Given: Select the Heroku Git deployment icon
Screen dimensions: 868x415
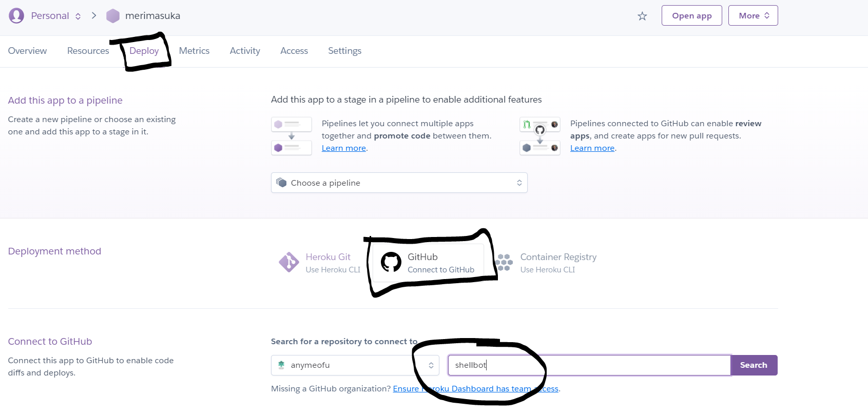Looking at the screenshot, I should pyautogui.click(x=289, y=262).
